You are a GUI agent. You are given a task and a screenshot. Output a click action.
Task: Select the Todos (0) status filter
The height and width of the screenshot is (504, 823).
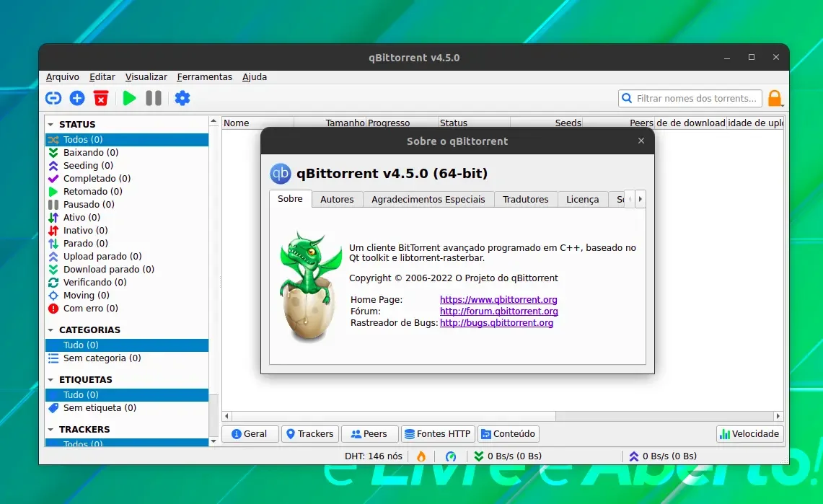tap(127, 139)
